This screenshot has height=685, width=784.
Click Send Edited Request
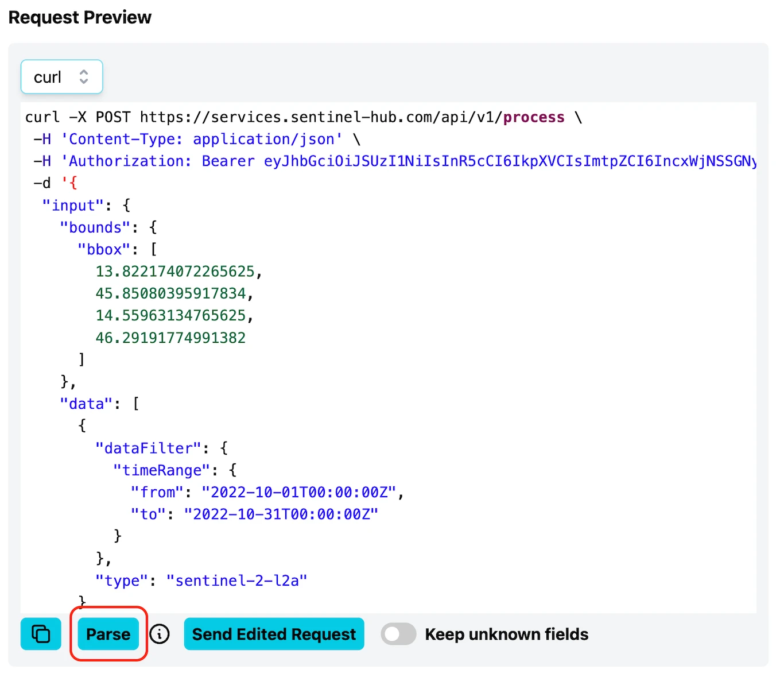tap(274, 634)
